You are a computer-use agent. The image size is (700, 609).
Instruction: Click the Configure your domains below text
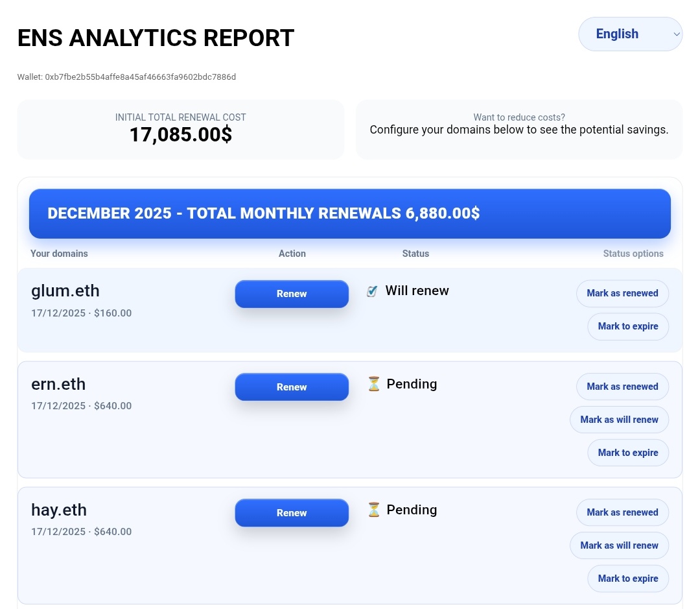click(x=519, y=130)
